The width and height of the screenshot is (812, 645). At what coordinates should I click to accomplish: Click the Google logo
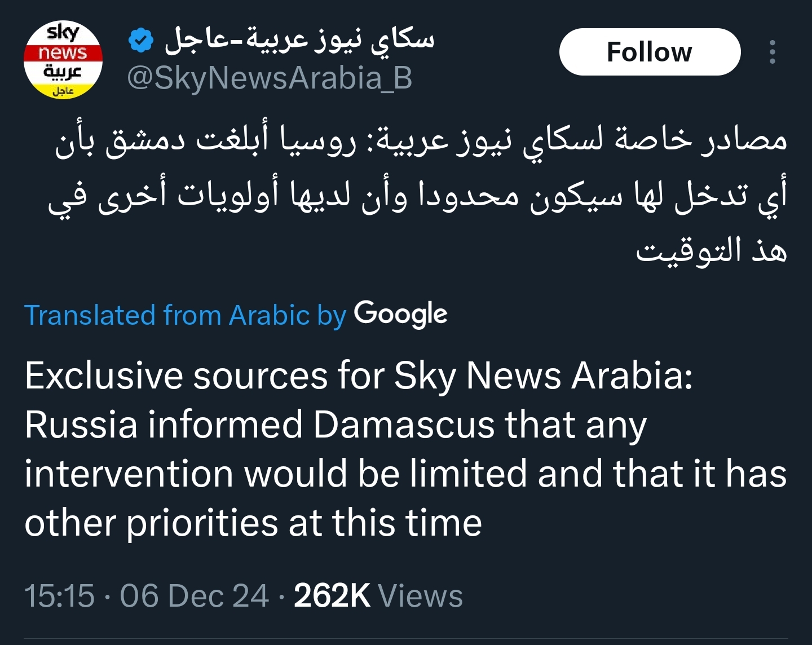[x=400, y=314]
